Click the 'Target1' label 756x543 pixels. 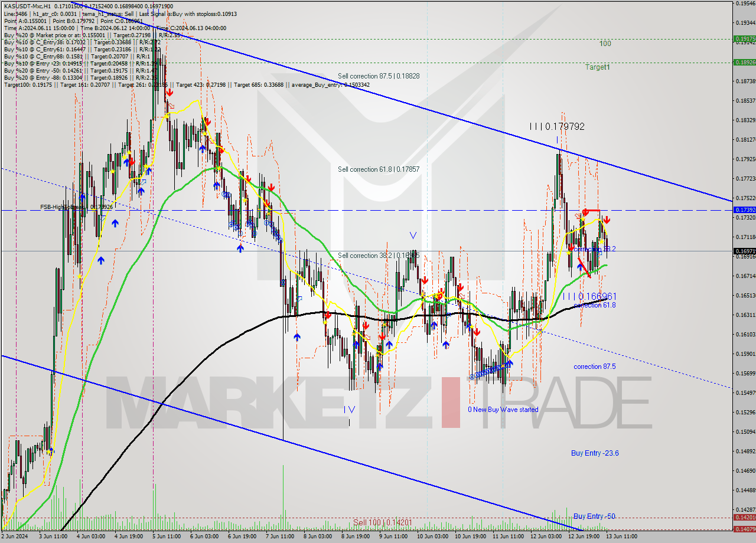click(x=597, y=67)
